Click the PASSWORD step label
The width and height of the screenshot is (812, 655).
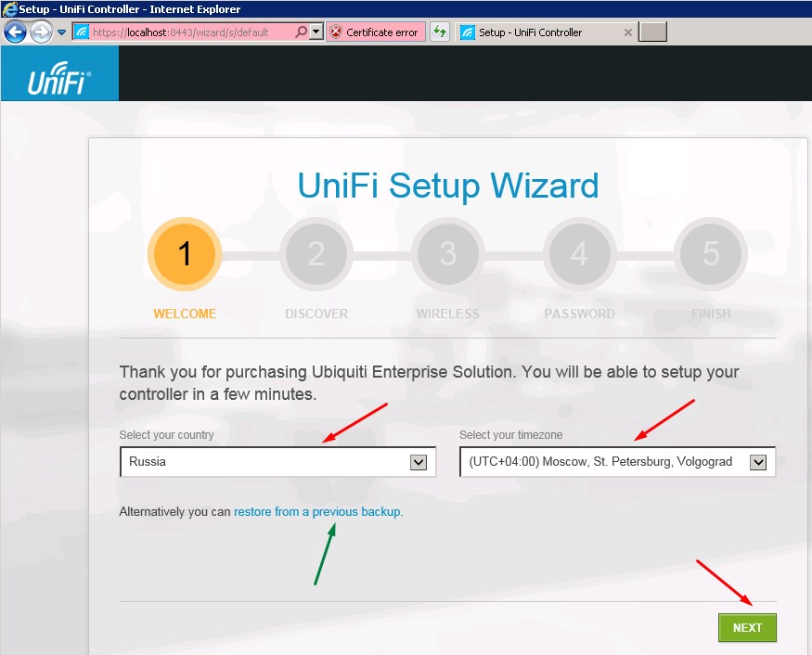pos(579,314)
